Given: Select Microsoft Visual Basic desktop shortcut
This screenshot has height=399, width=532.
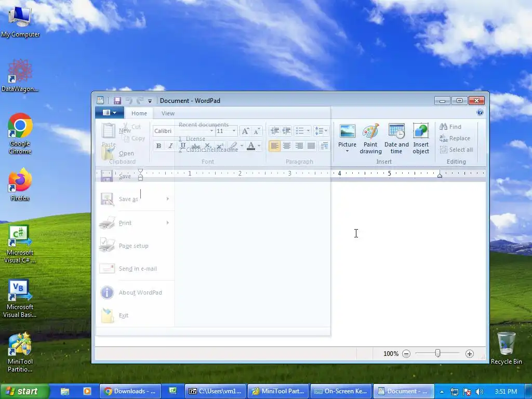Looking at the screenshot, I should (x=20, y=299).
